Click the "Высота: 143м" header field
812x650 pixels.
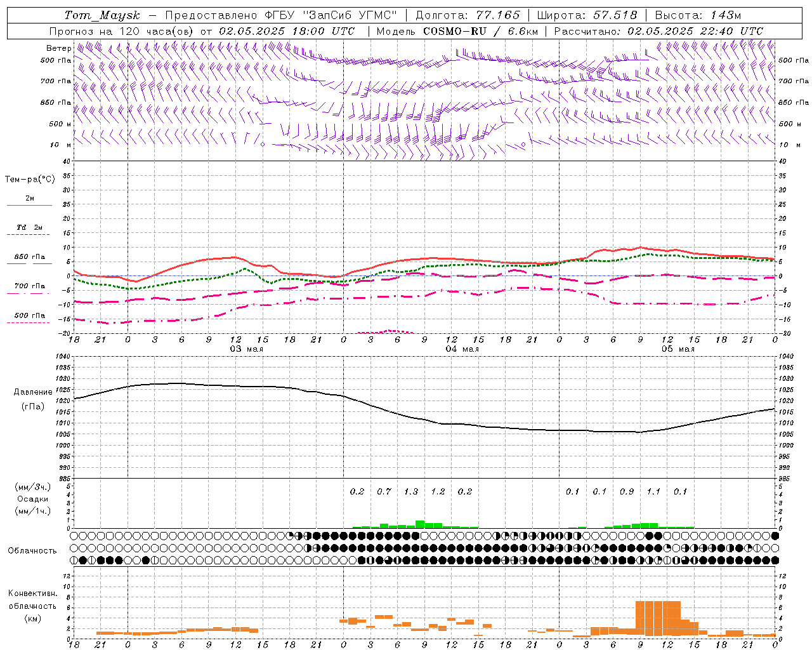[698, 15]
